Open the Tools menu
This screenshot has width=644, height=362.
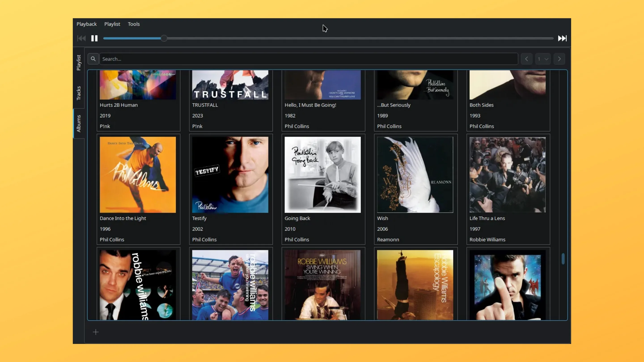pos(133,24)
